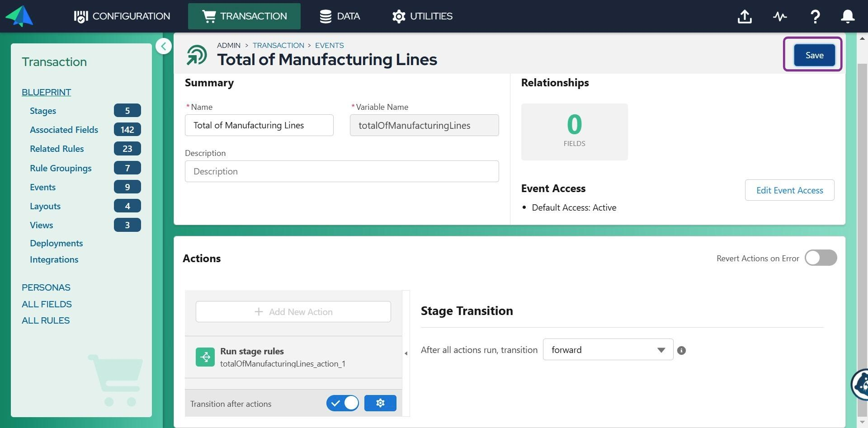Open Layouts in the sidebar
This screenshot has height=428, width=868.
click(x=45, y=206)
